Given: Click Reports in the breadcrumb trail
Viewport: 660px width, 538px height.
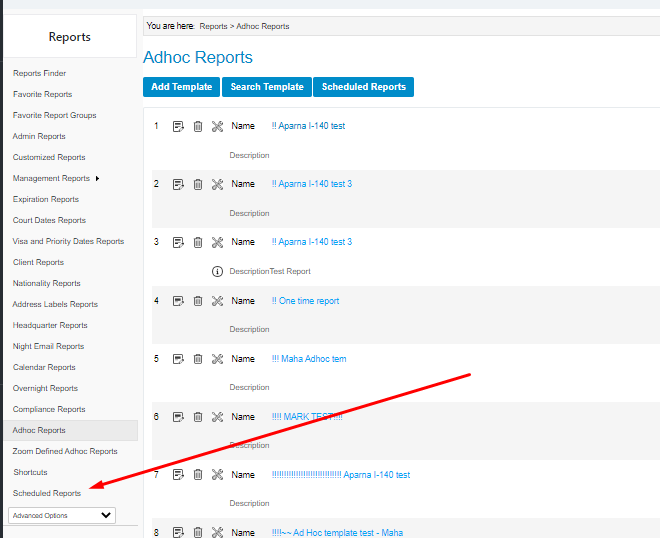Looking at the screenshot, I should pos(213,26).
